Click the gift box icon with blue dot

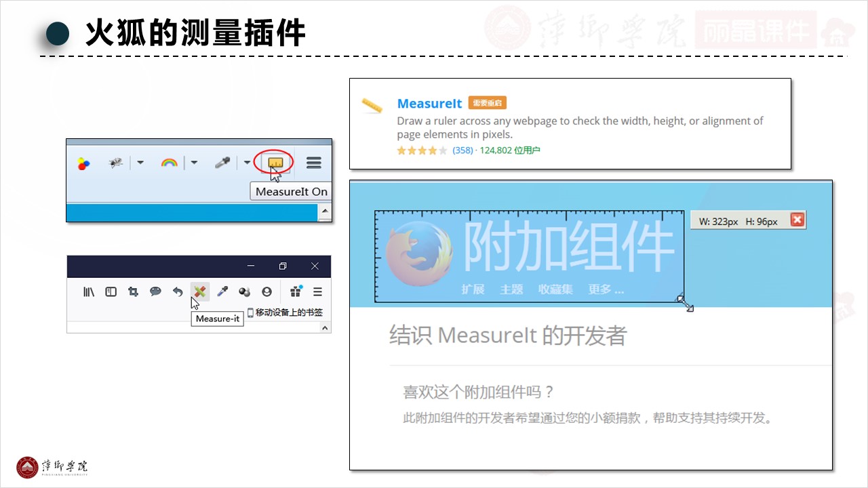click(x=296, y=291)
